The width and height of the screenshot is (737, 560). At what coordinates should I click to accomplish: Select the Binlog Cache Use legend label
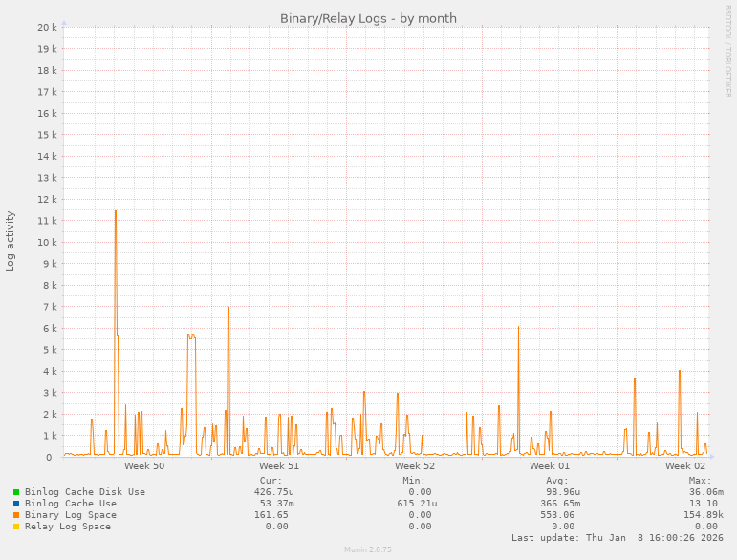pos(71,504)
